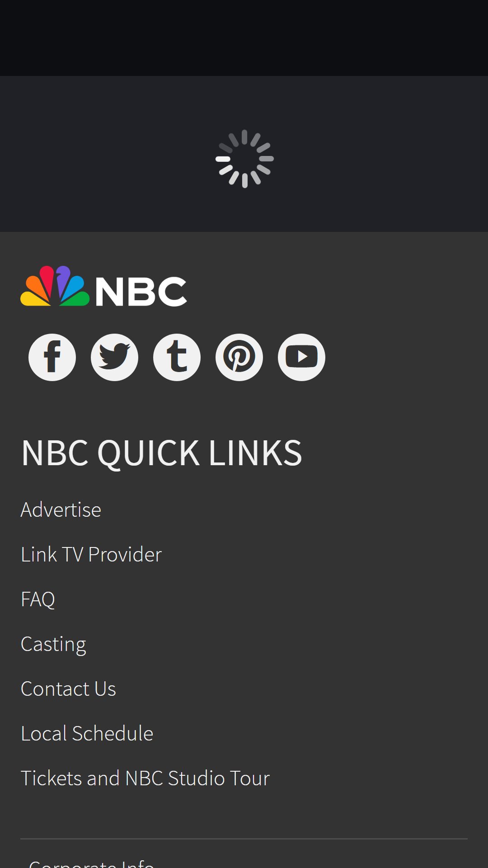Go to NBC's YouTube channel icon
Viewport: 488px width, 868px height.
point(301,357)
